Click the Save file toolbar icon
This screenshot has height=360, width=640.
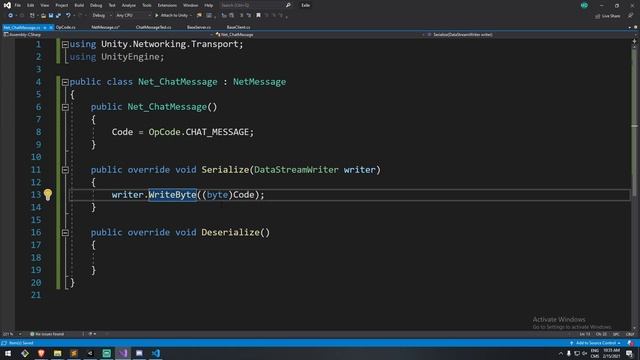[x=51, y=16]
